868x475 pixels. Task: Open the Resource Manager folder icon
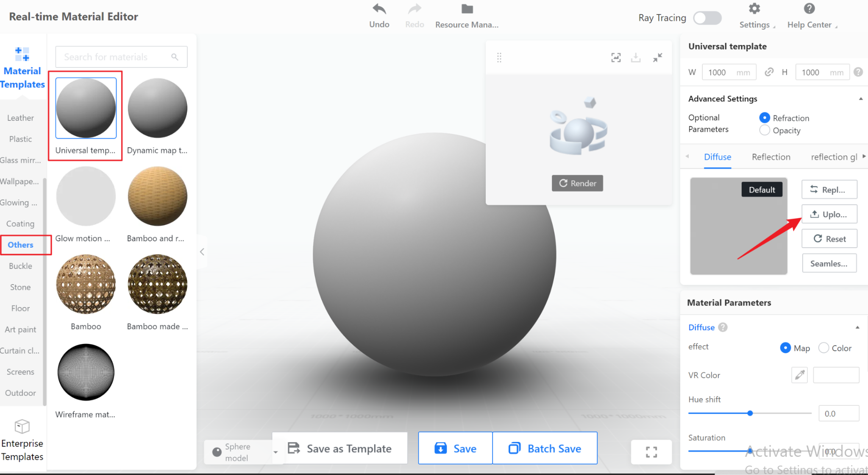tap(467, 9)
